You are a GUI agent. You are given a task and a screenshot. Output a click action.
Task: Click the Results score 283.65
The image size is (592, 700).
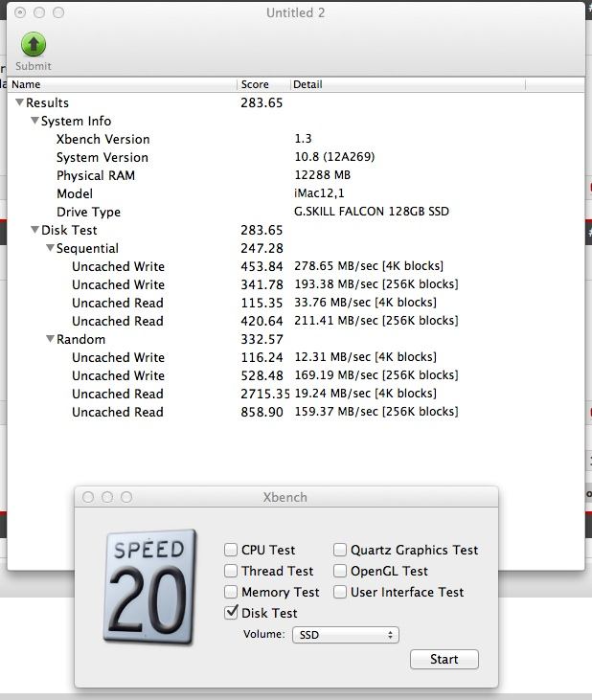(262, 102)
